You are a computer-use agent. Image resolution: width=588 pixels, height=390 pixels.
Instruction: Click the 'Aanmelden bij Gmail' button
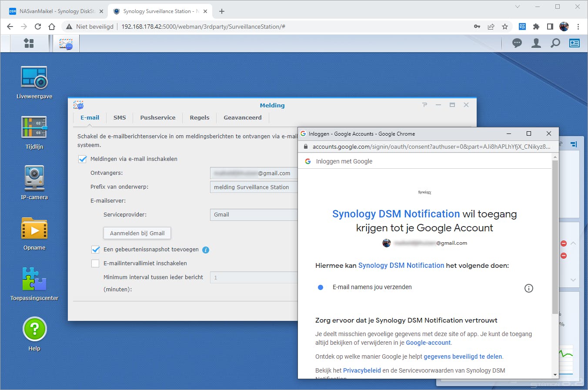(137, 233)
